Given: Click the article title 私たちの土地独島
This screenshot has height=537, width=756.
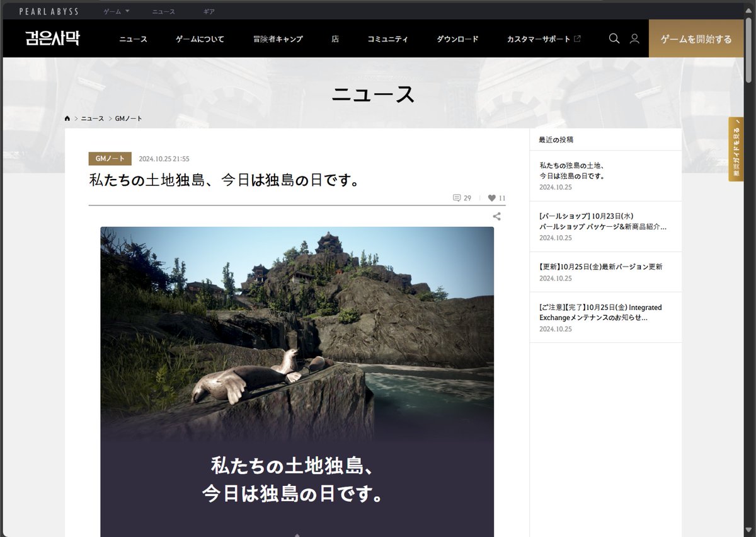Looking at the screenshot, I should [x=225, y=181].
